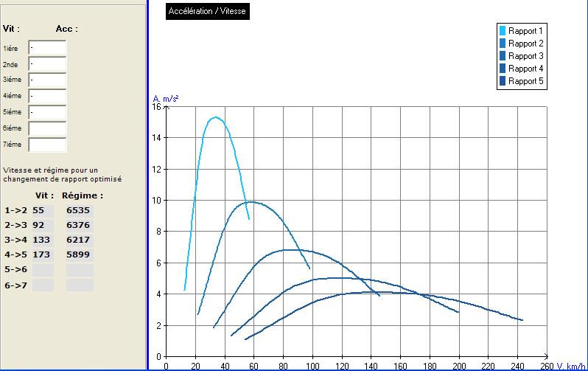Click the 5->6 row label

coord(15,269)
